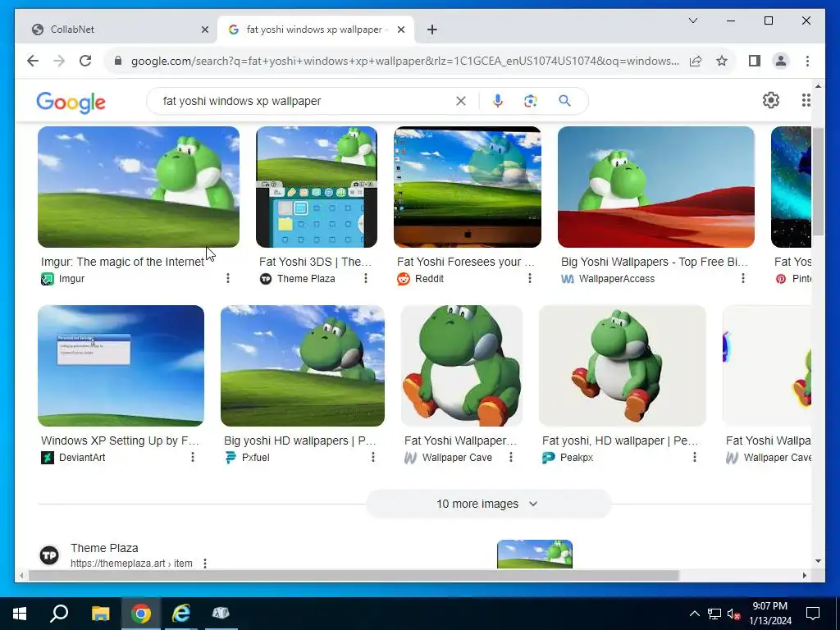
Task: Open the notification center in the taskbar
Action: pyautogui.click(x=813, y=614)
